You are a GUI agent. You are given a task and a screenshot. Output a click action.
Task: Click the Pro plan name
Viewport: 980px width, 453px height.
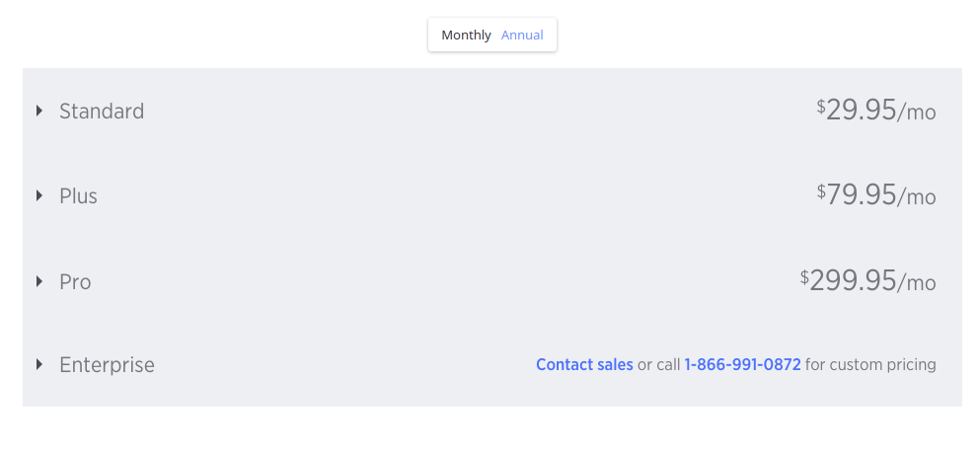(x=75, y=281)
